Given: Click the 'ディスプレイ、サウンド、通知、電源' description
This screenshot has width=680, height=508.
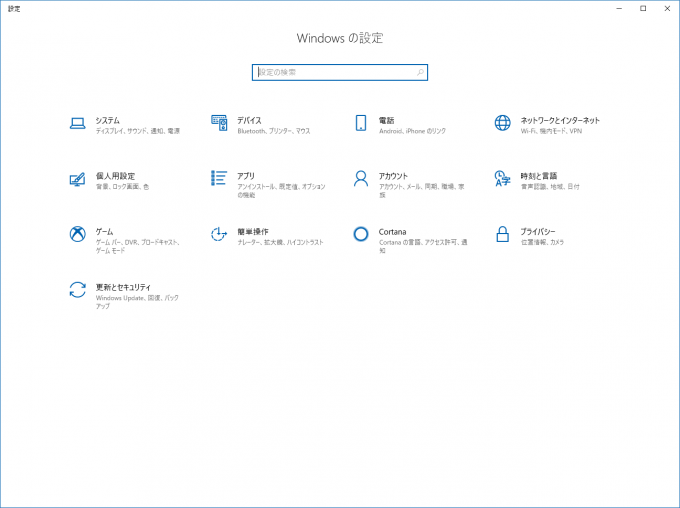Looking at the screenshot, I should point(137,131).
